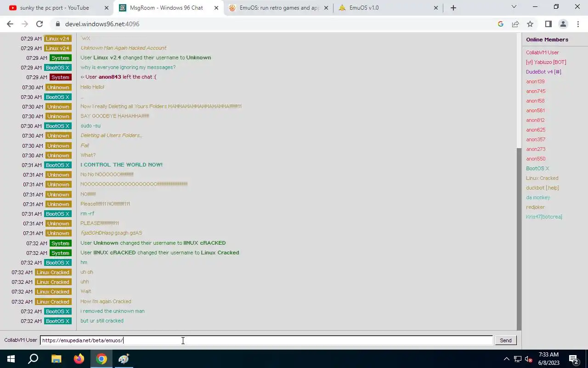Click message 'sudo -su'
Screen dimensions: 588x368
90,126
